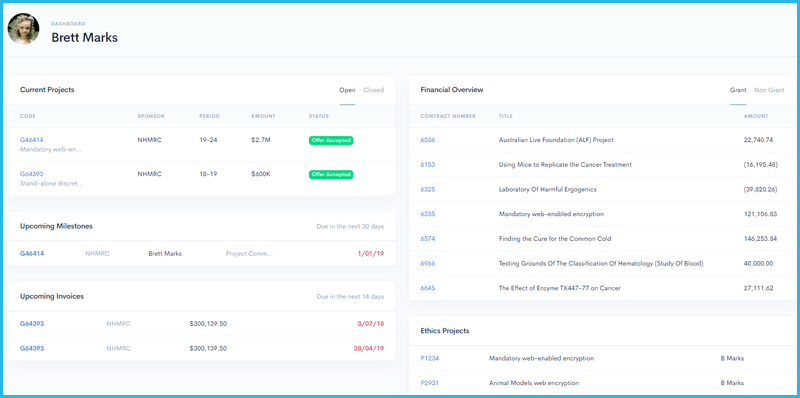The height and width of the screenshot is (398, 800).
Task: Click Title header in Financial Overview
Action: (506, 116)
